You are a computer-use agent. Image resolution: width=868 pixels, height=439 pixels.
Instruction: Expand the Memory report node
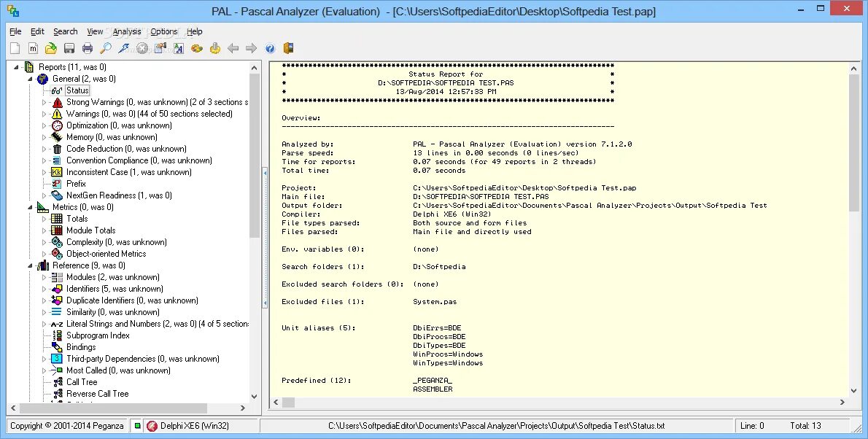click(x=44, y=137)
